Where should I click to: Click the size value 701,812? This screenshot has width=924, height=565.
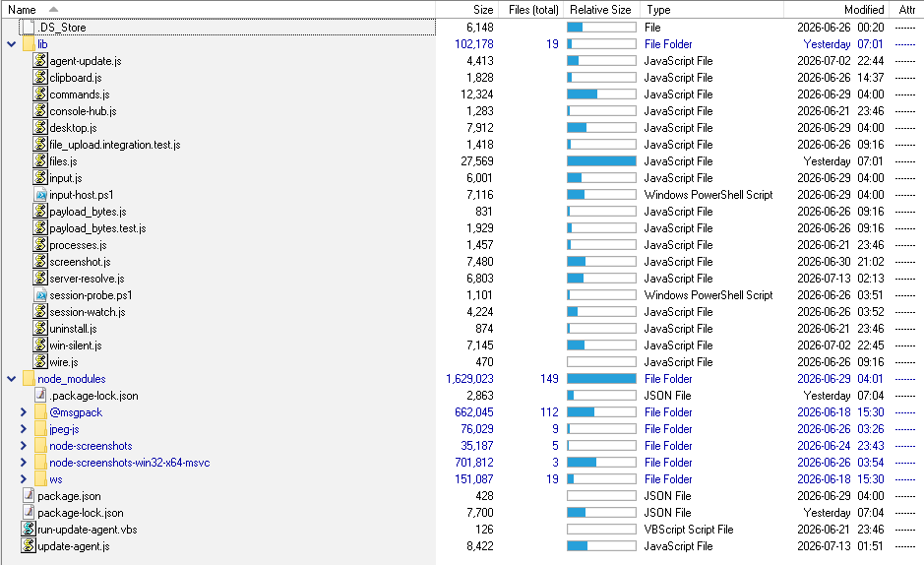click(x=473, y=463)
